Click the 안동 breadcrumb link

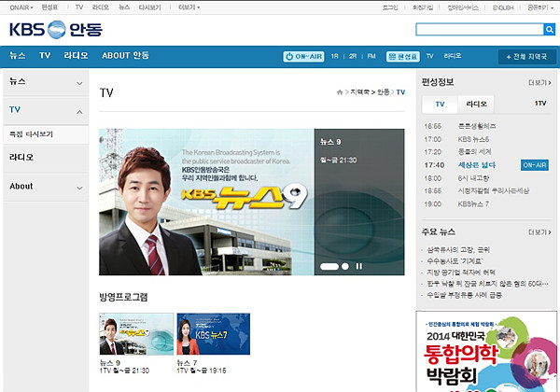[384, 92]
